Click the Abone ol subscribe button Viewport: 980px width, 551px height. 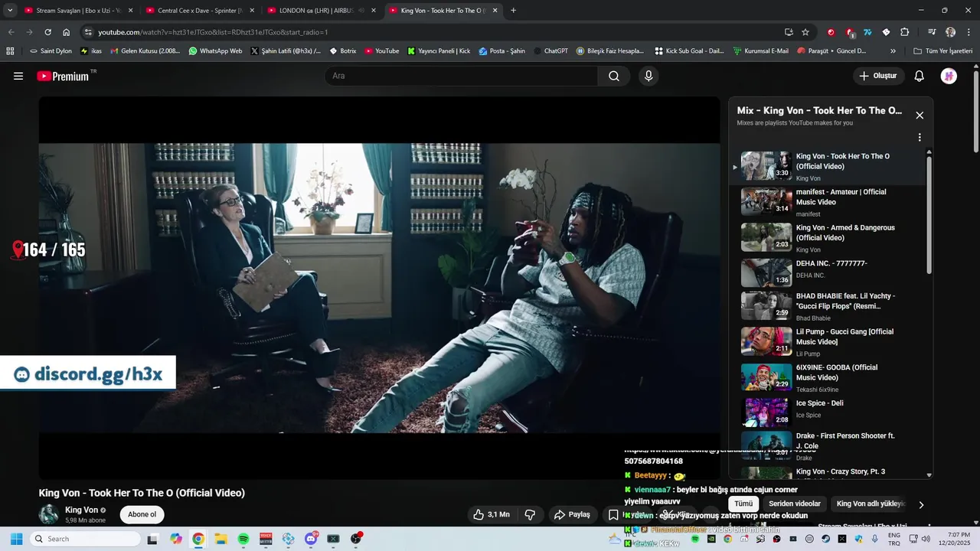pyautogui.click(x=142, y=514)
